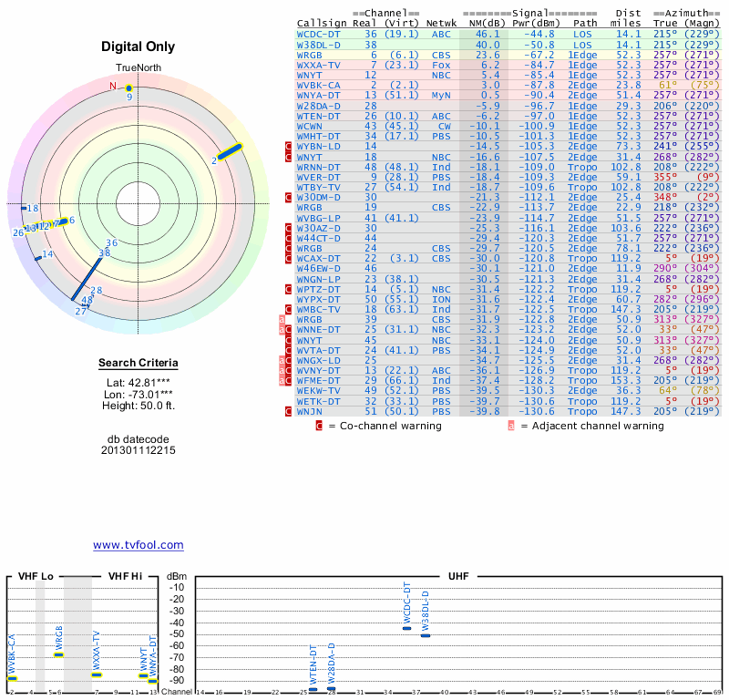Click the red co-channel warning legend icon
Image resolution: width=729 pixels, height=700 pixels.
click(319, 426)
